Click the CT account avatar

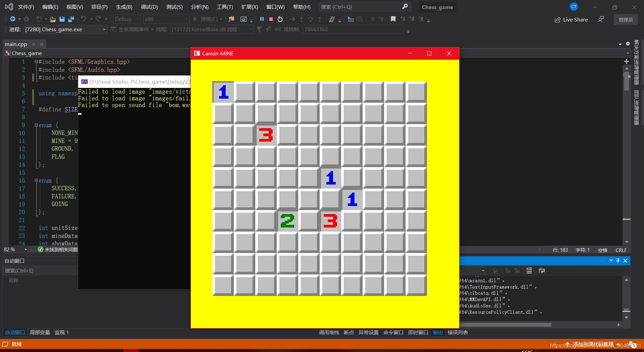point(574,7)
